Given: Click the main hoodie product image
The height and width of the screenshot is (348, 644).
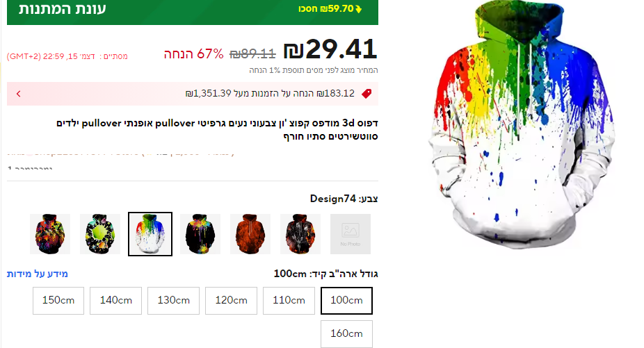Looking at the screenshot, I should coord(522,125).
